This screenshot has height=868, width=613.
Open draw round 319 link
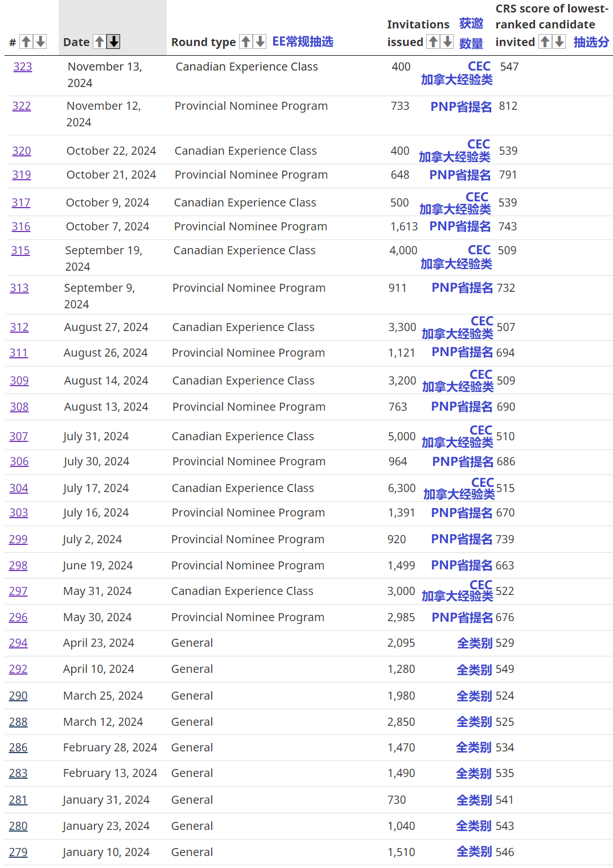click(22, 175)
